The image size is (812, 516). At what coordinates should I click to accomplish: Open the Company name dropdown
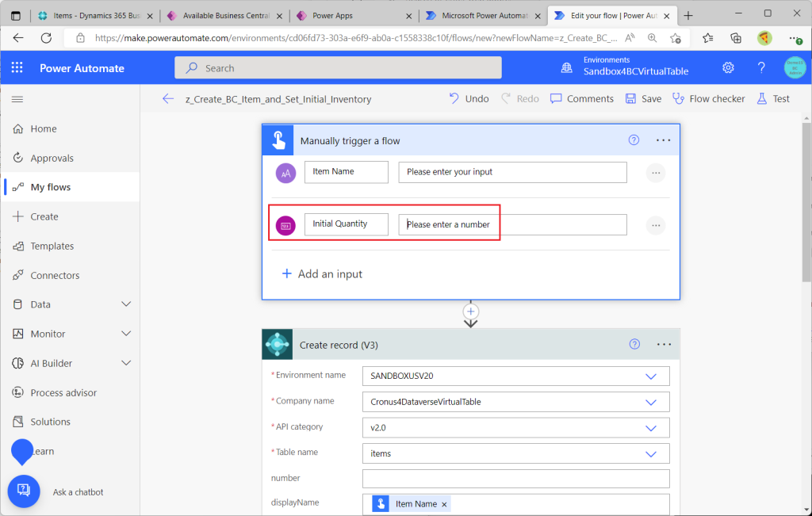(515, 402)
